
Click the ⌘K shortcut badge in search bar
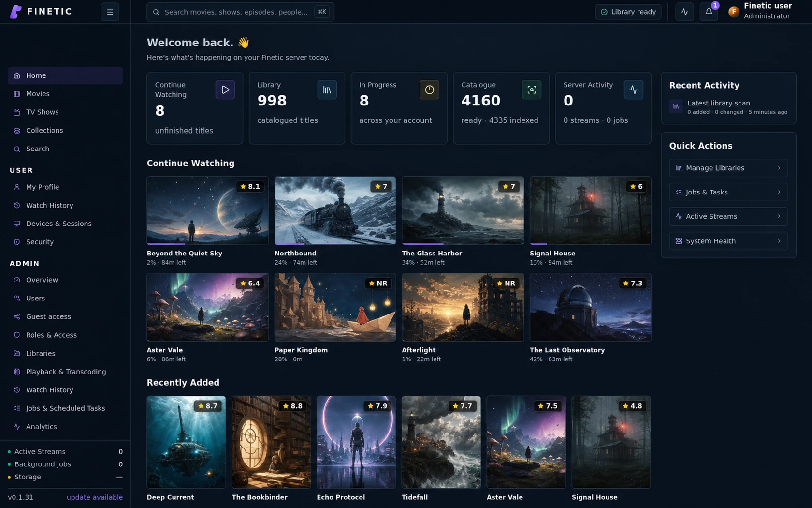pos(322,12)
